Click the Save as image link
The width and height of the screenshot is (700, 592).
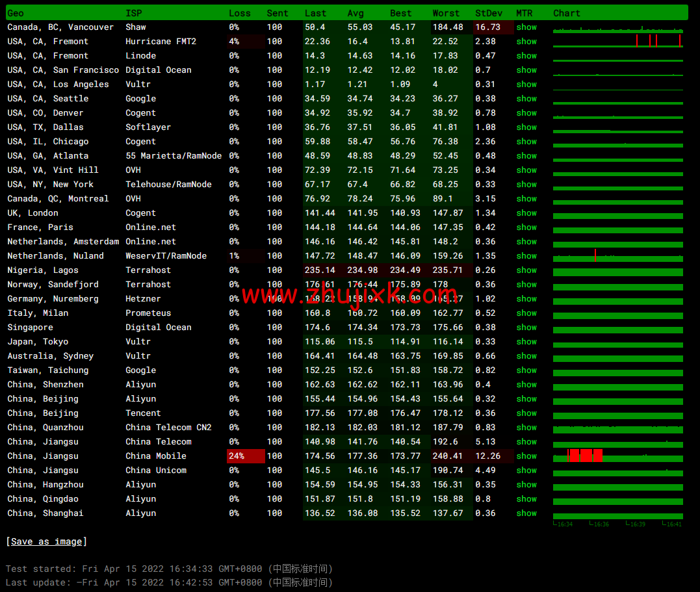tap(45, 541)
